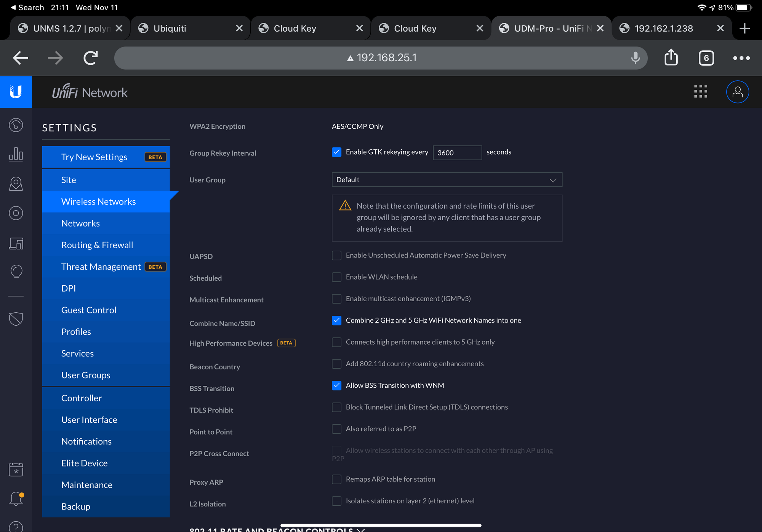The image size is (762, 532).
Task: Open the Map icon in sidebar
Action: pos(16,184)
